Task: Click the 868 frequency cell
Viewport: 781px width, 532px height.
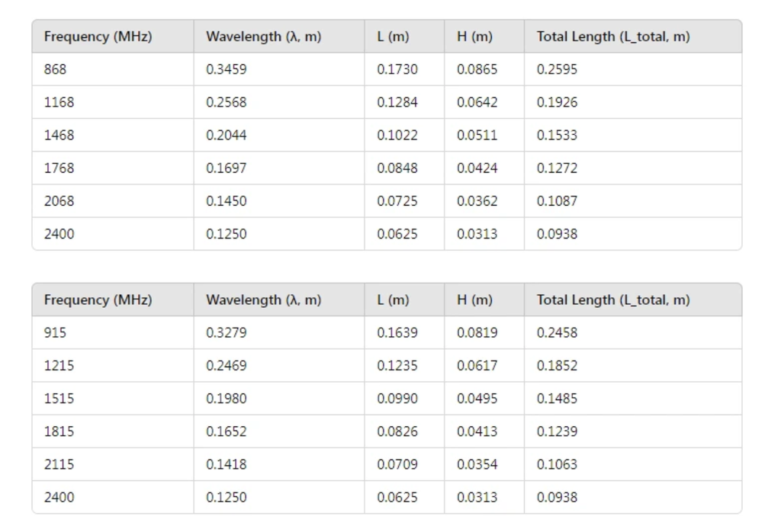Action: click(x=56, y=69)
